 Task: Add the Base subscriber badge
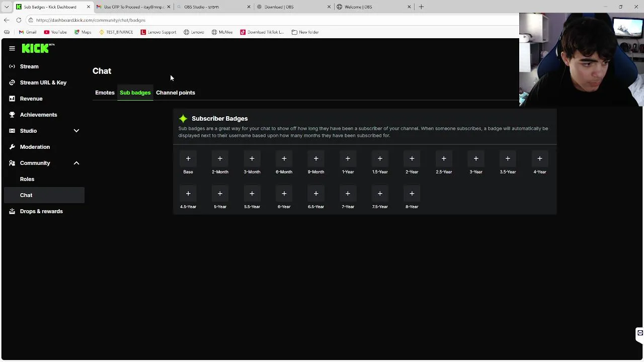tap(188, 159)
